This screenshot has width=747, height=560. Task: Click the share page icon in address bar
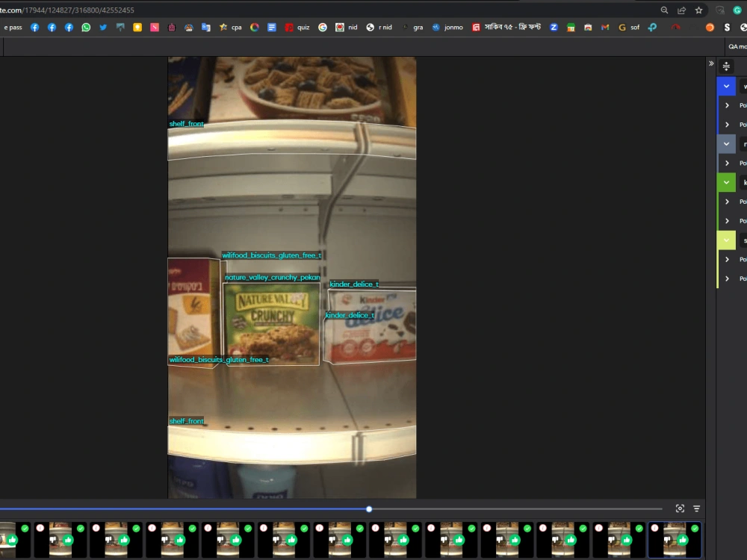pos(682,10)
